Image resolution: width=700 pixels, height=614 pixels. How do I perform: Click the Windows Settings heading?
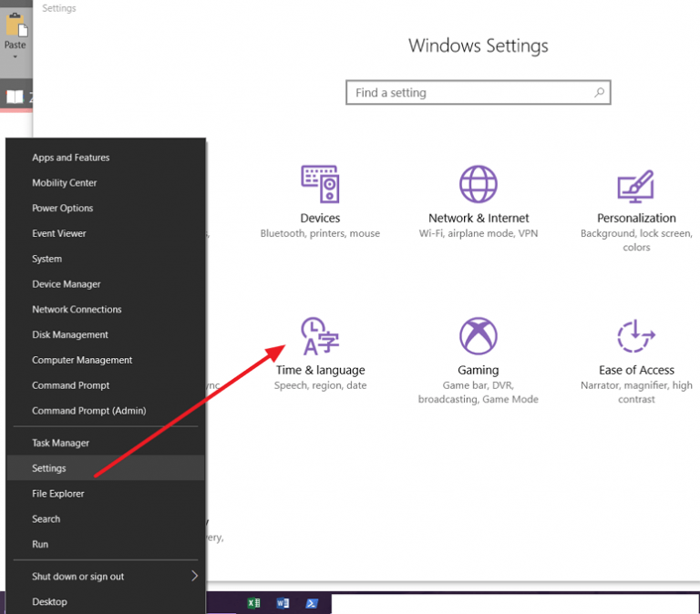479,46
